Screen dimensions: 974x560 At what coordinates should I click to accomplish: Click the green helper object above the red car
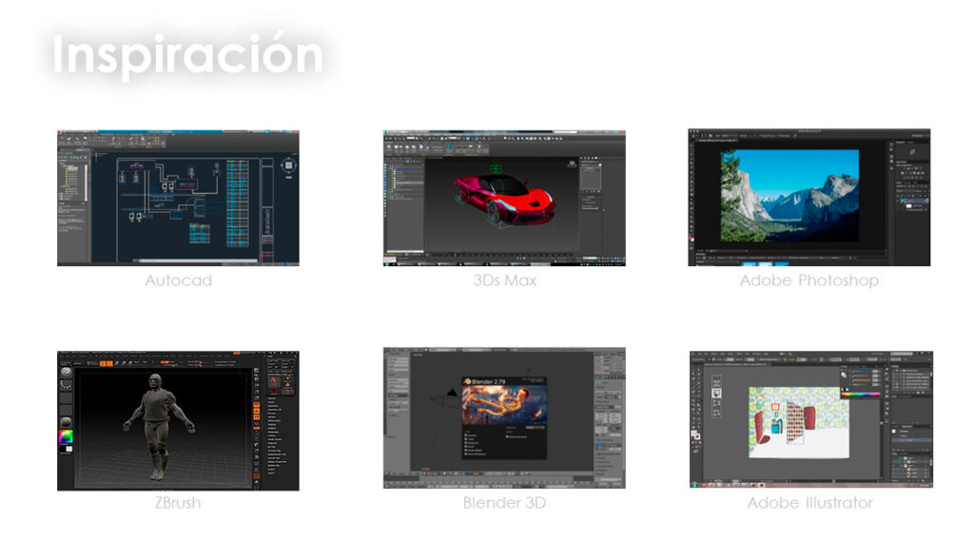click(x=495, y=170)
